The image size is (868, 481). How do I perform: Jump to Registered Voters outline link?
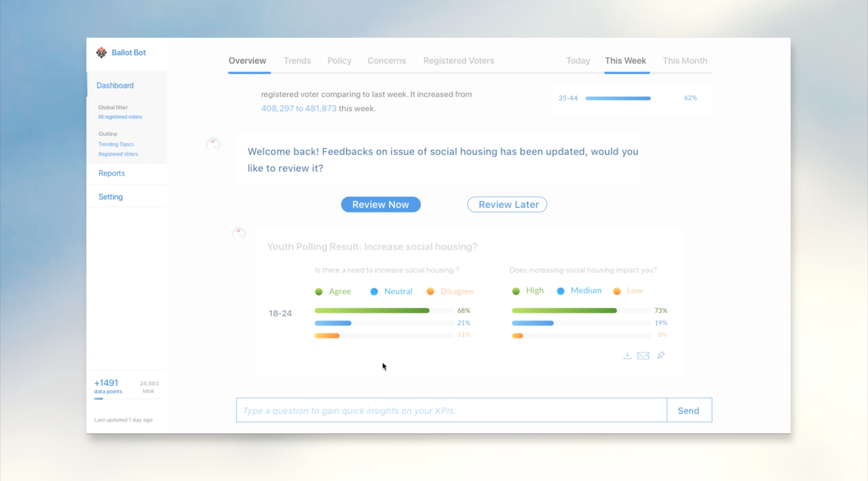click(118, 154)
